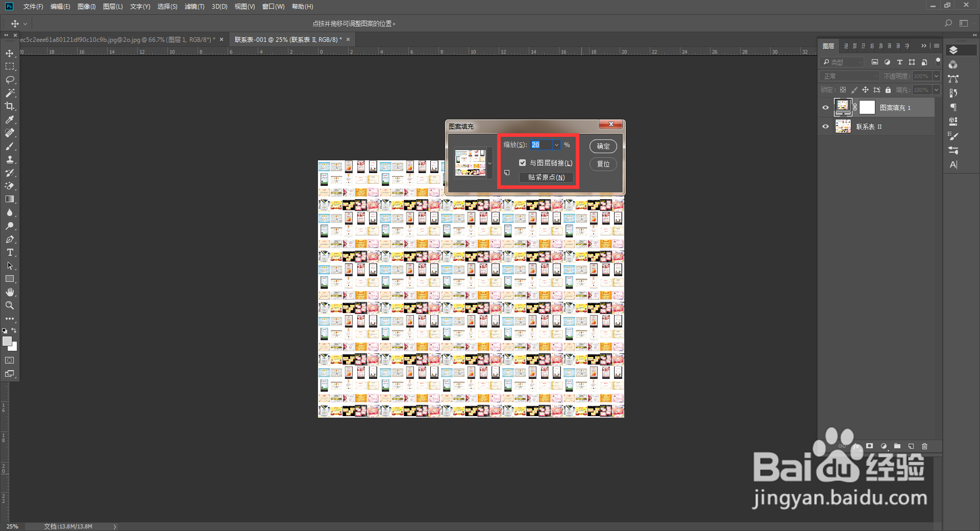Select the Horizontal Type tool

10,252
